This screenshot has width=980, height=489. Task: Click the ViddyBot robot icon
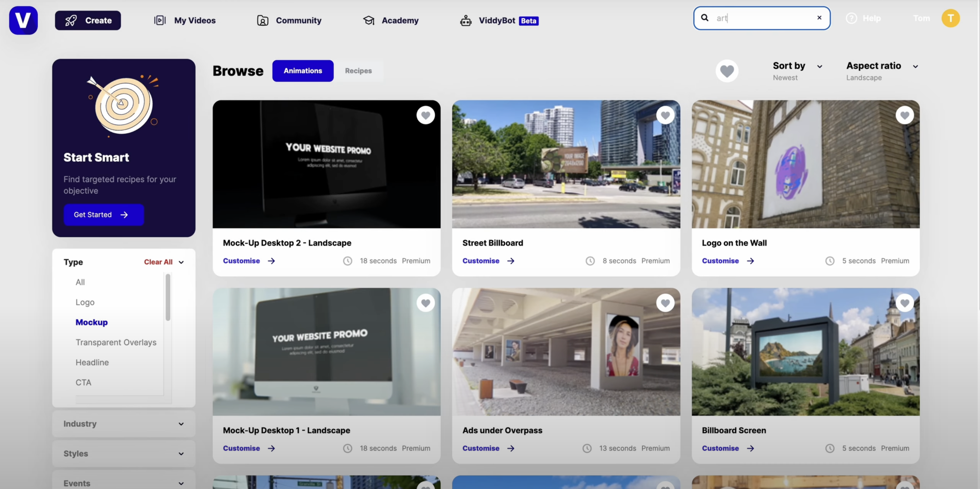click(465, 20)
